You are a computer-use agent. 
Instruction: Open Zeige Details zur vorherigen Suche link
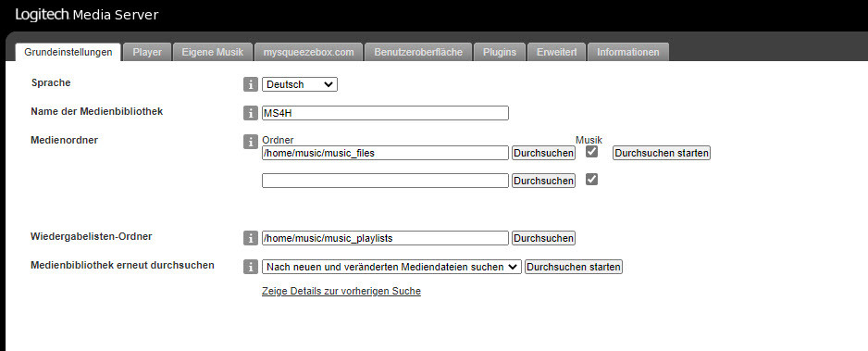click(x=341, y=291)
